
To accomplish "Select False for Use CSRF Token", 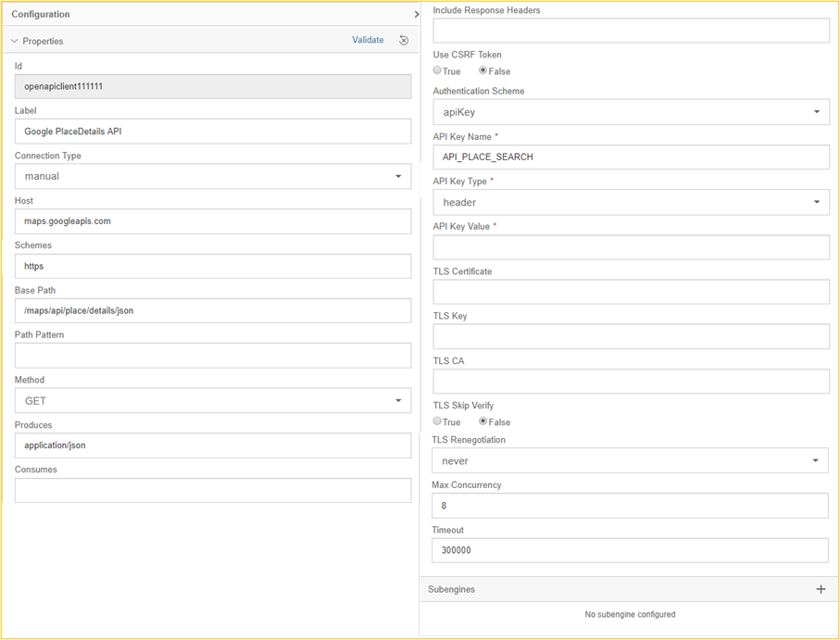I will click(483, 70).
